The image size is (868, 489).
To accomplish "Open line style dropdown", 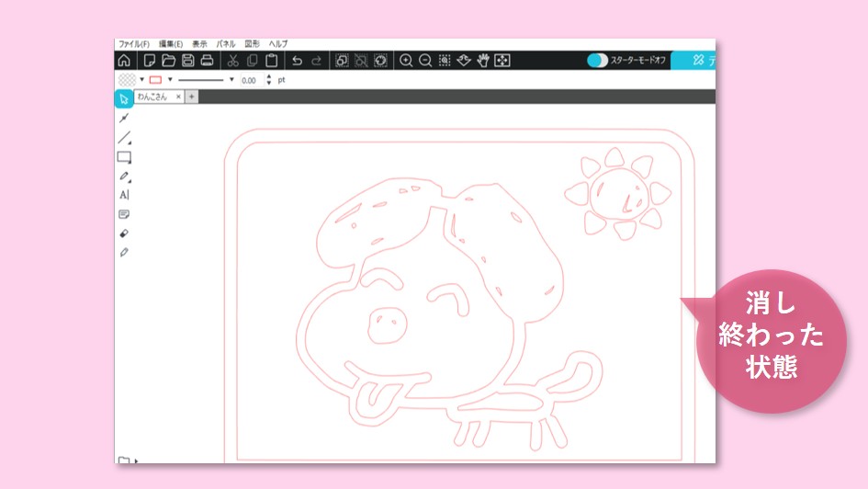I will point(231,80).
